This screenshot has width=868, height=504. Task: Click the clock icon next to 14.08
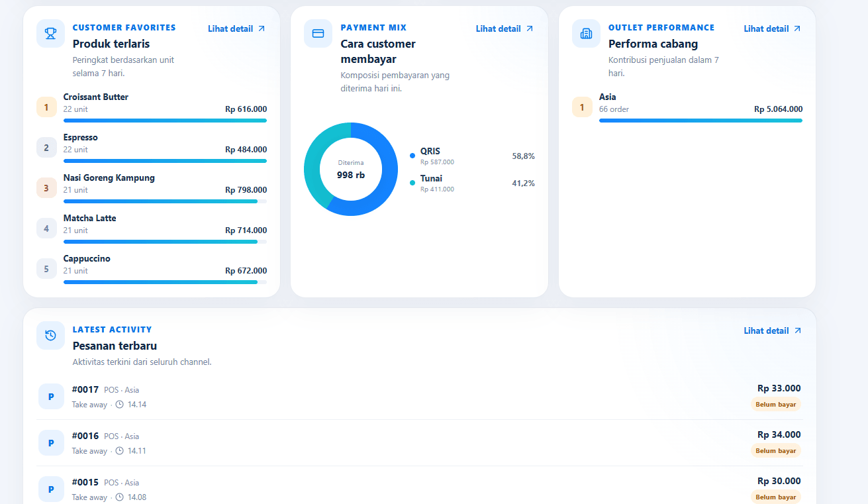tap(120, 497)
